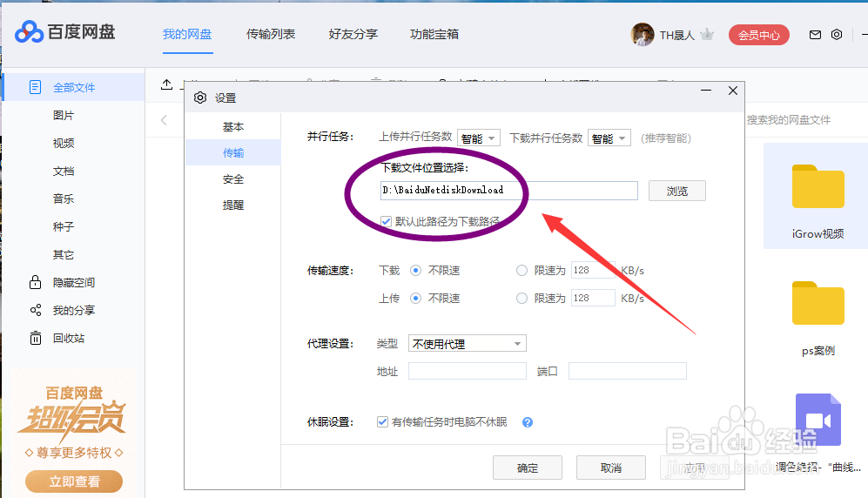Image resolution: width=868 pixels, height=498 pixels.
Task: Close the settings dialog
Action: pos(733,91)
